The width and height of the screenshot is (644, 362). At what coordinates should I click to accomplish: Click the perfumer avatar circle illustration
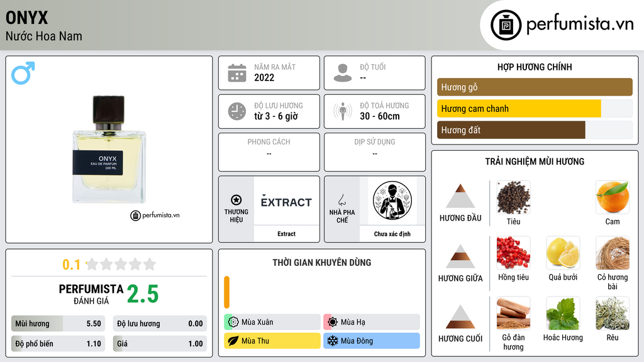point(392,200)
